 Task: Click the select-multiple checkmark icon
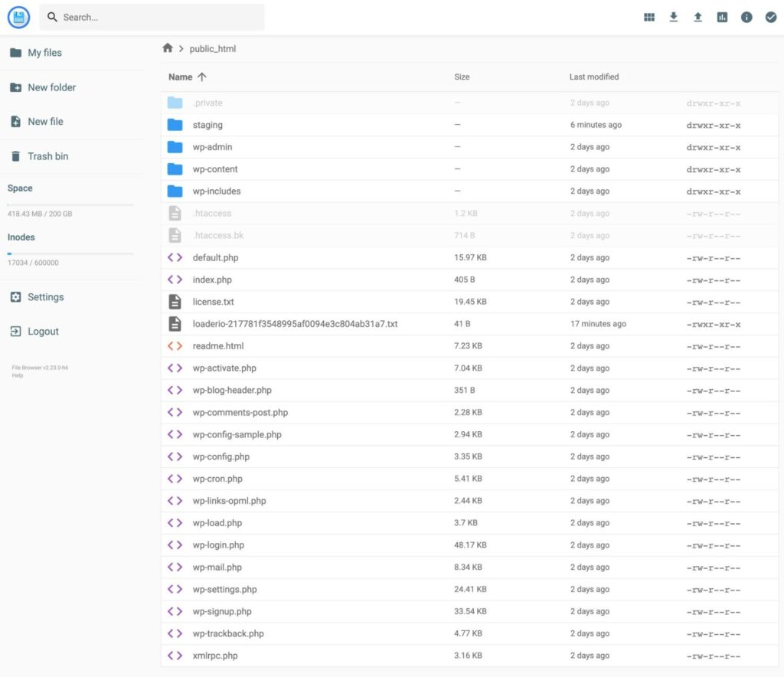pos(770,17)
